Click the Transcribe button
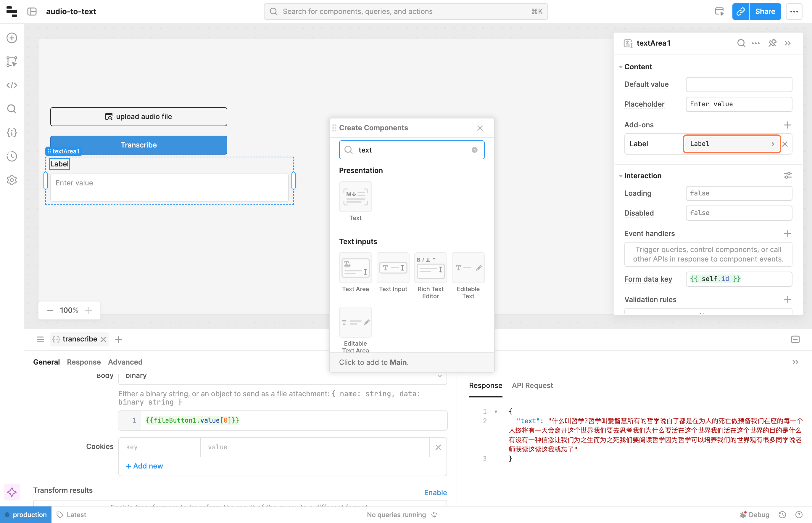 pos(138,145)
